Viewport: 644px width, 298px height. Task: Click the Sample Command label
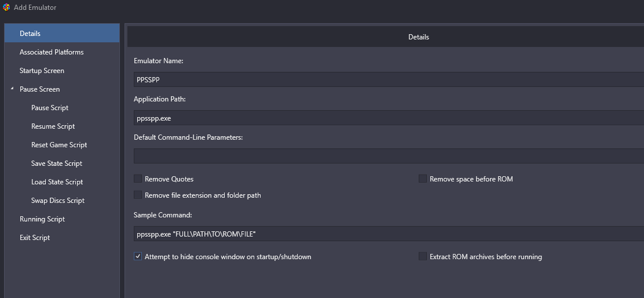click(163, 215)
